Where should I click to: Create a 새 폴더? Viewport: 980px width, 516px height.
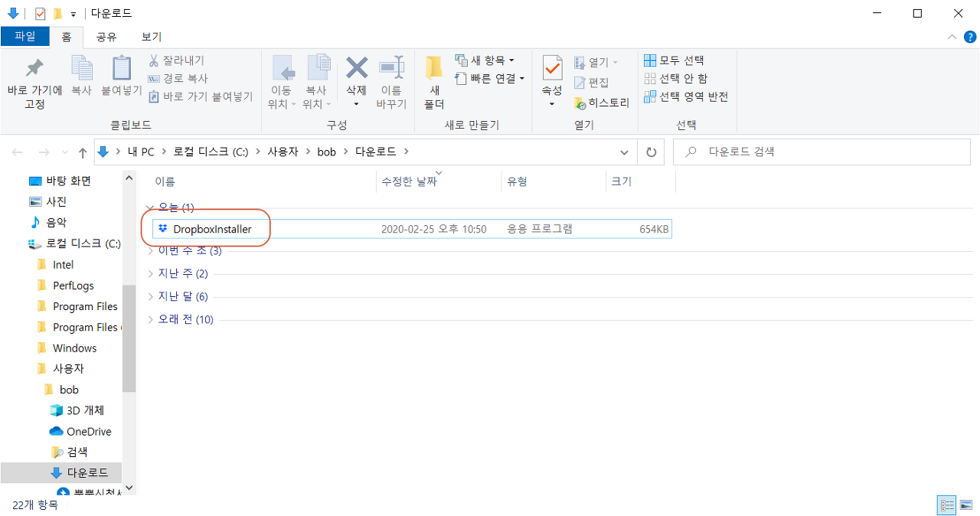click(434, 82)
